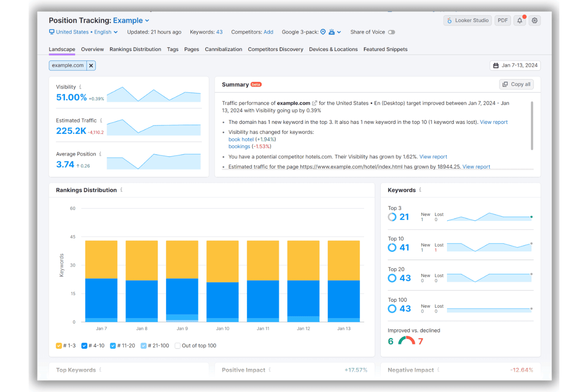The image size is (588, 392).
Task: Click the Google 3-pack location pin icon
Action: pyautogui.click(x=323, y=32)
